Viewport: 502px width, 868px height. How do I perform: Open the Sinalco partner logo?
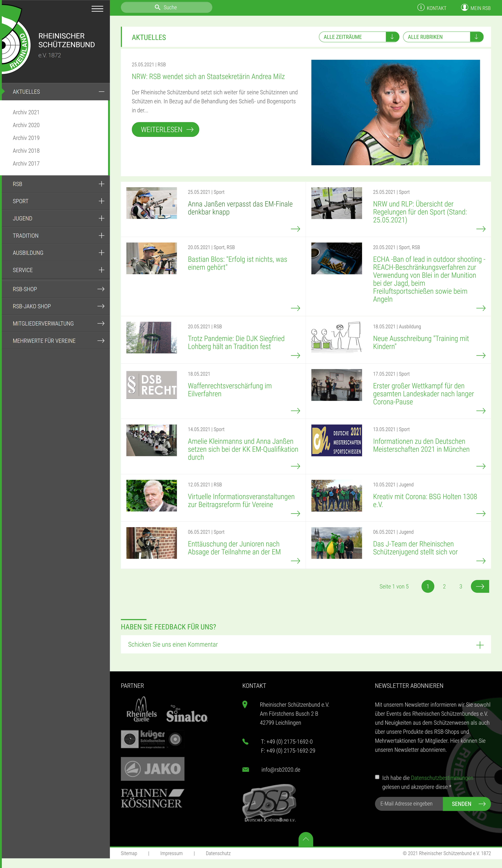pyautogui.click(x=187, y=713)
